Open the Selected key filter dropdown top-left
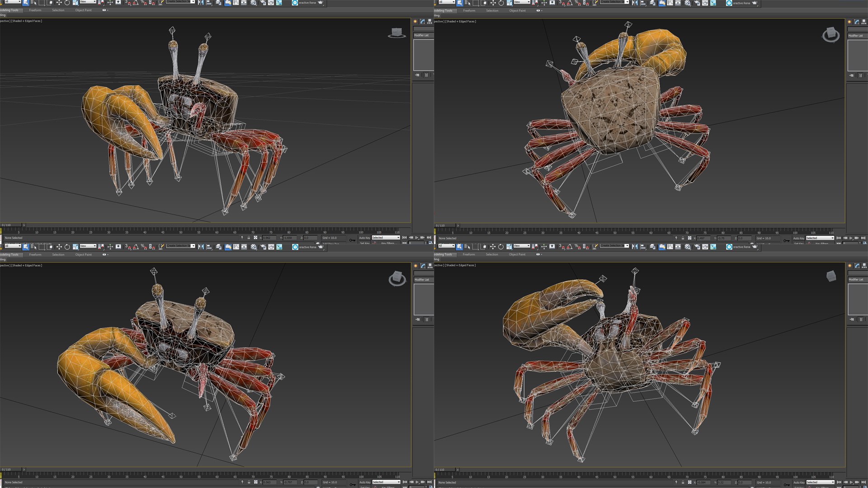Image resolution: width=868 pixels, height=488 pixels. (386, 238)
